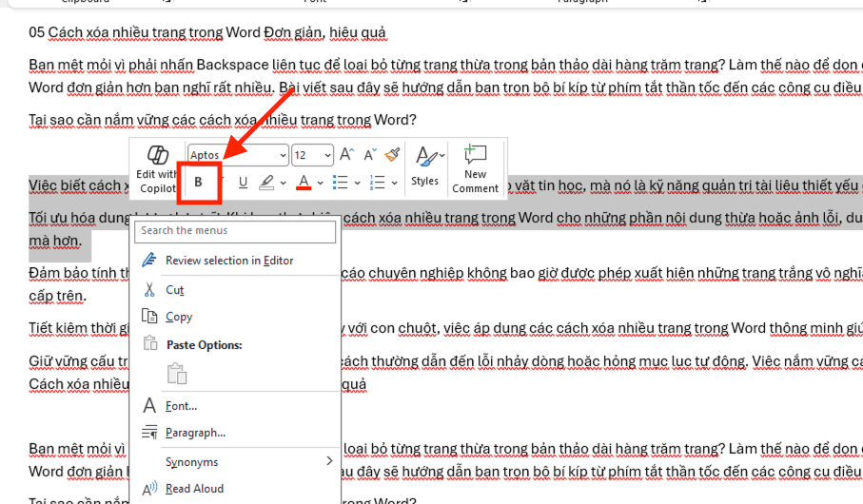The width and height of the screenshot is (863, 504).
Task: Expand the bullet library dropdown arrow
Action: pyautogui.click(x=357, y=183)
